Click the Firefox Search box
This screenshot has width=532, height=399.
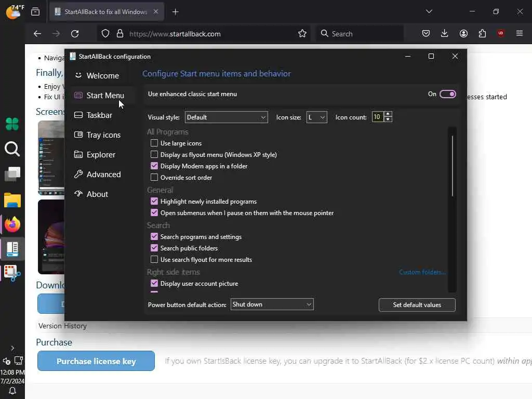(x=360, y=34)
